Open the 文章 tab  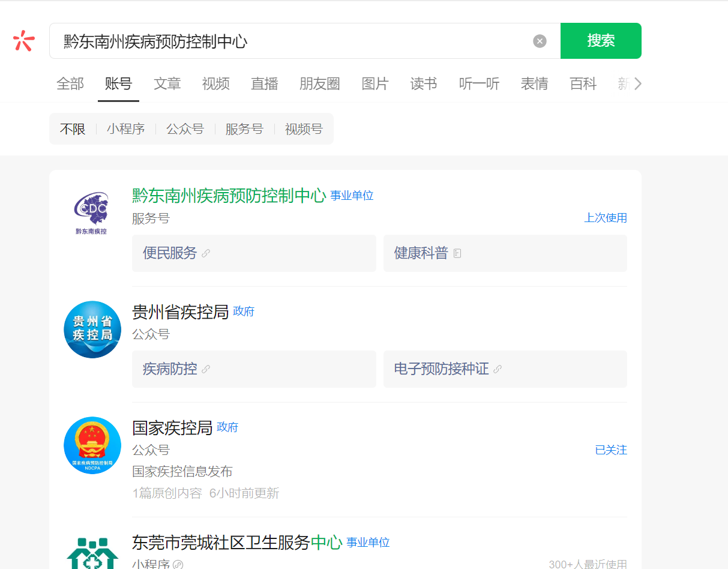click(167, 84)
